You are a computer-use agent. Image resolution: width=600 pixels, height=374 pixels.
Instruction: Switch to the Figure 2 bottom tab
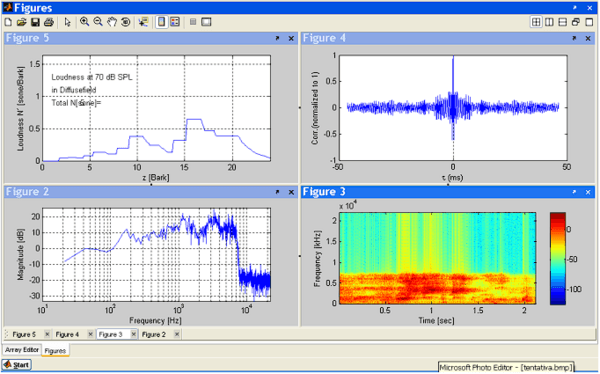click(154, 335)
